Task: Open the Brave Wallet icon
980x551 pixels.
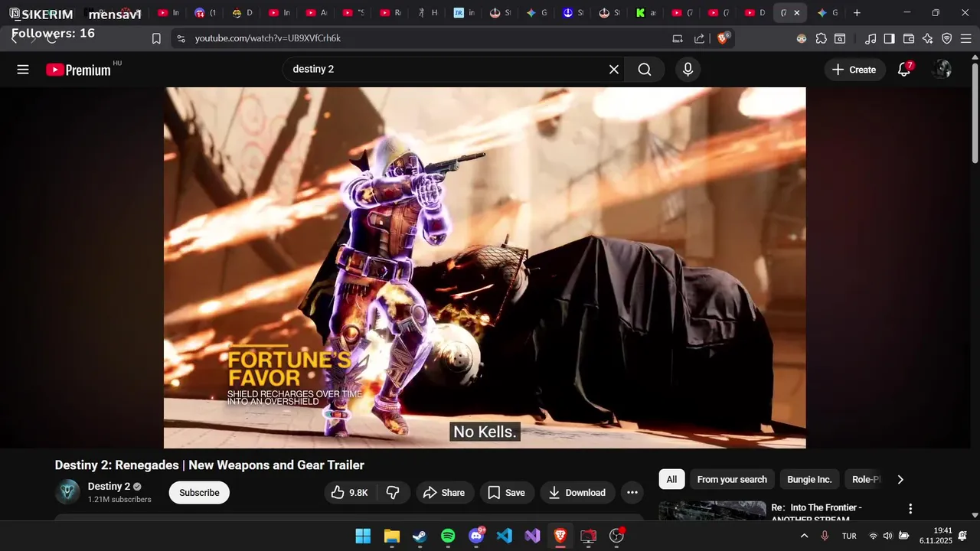Action: tap(909, 38)
